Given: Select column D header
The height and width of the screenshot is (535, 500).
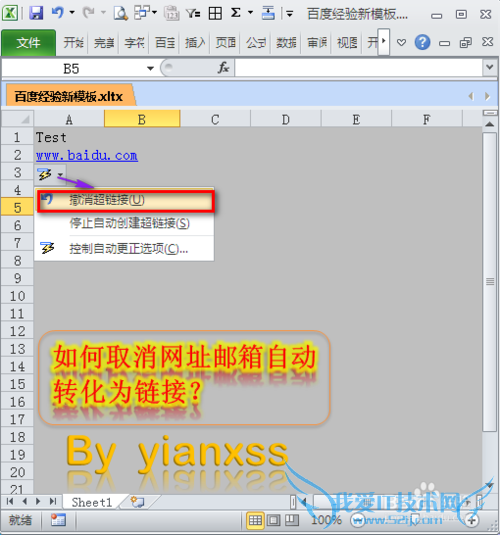Looking at the screenshot, I should tap(286, 119).
